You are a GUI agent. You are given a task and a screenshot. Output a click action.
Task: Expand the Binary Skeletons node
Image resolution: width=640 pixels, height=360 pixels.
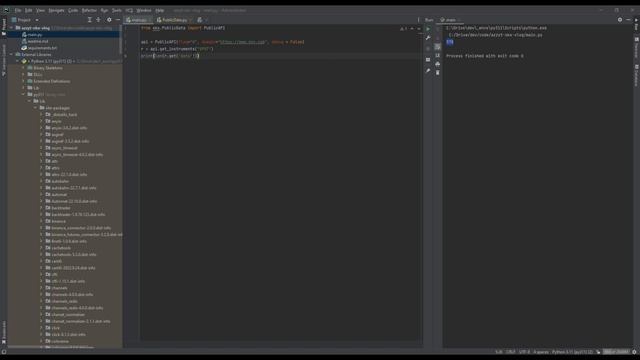click(23, 68)
